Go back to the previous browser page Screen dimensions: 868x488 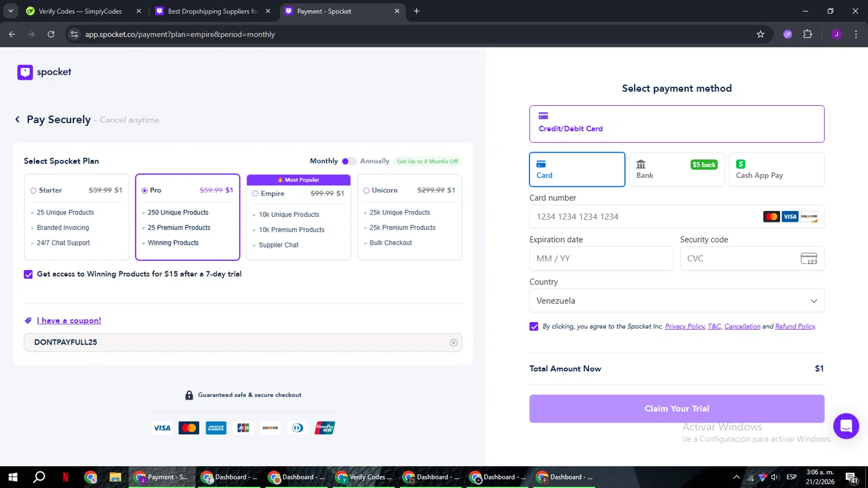(x=12, y=34)
